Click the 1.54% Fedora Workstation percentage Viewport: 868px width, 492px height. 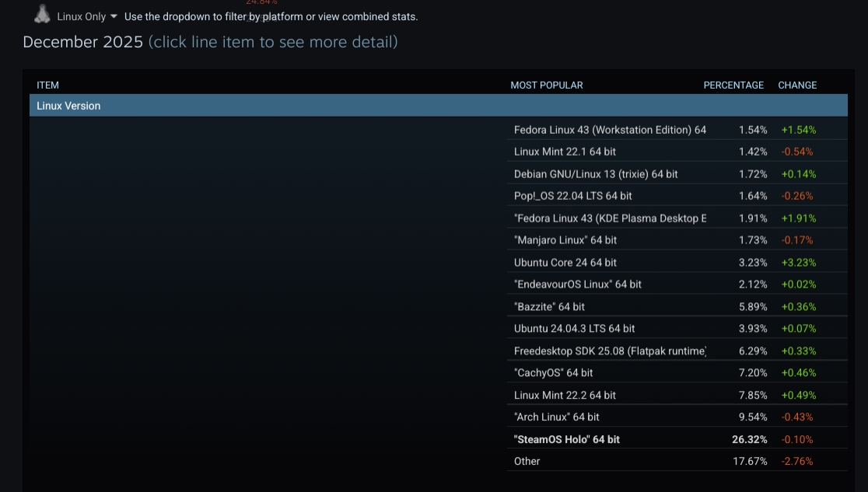point(753,130)
